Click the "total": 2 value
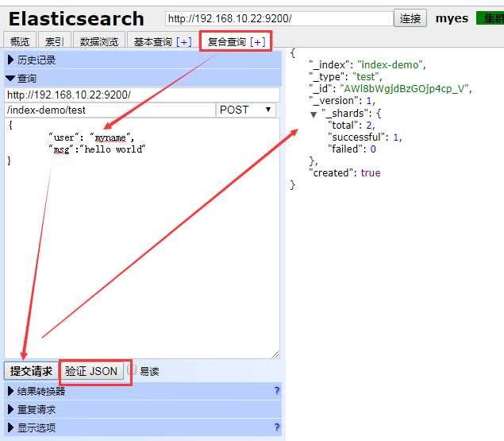 tap(369, 126)
